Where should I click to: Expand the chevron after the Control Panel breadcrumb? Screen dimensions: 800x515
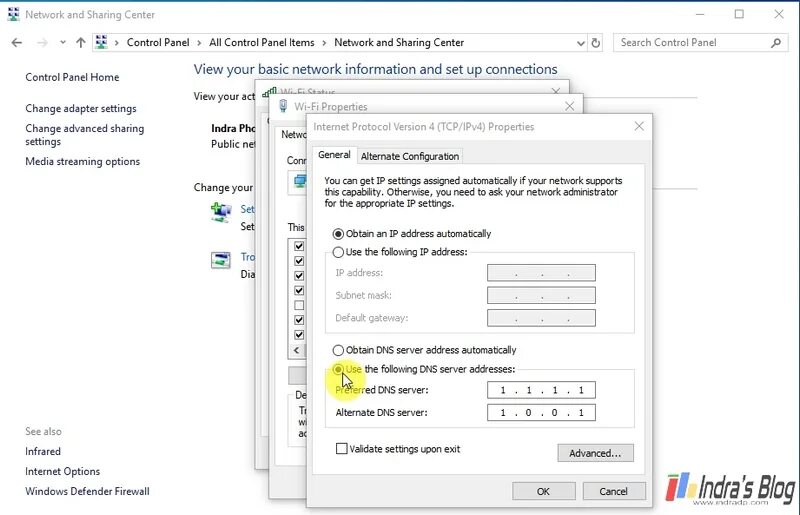click(x=199, y=43)
